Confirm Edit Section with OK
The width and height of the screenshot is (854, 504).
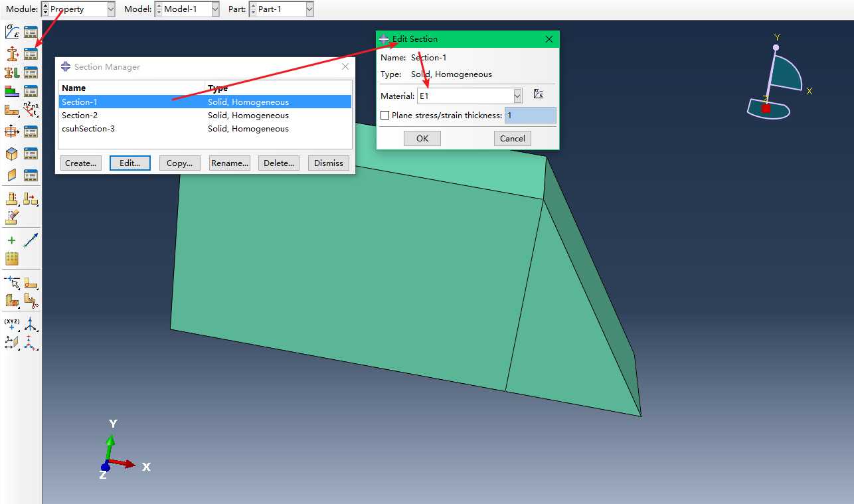422,138
